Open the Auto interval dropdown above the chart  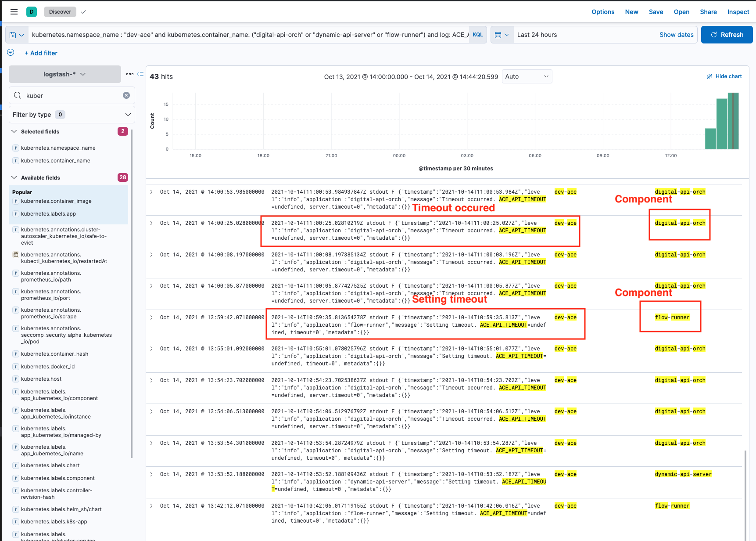527,76
